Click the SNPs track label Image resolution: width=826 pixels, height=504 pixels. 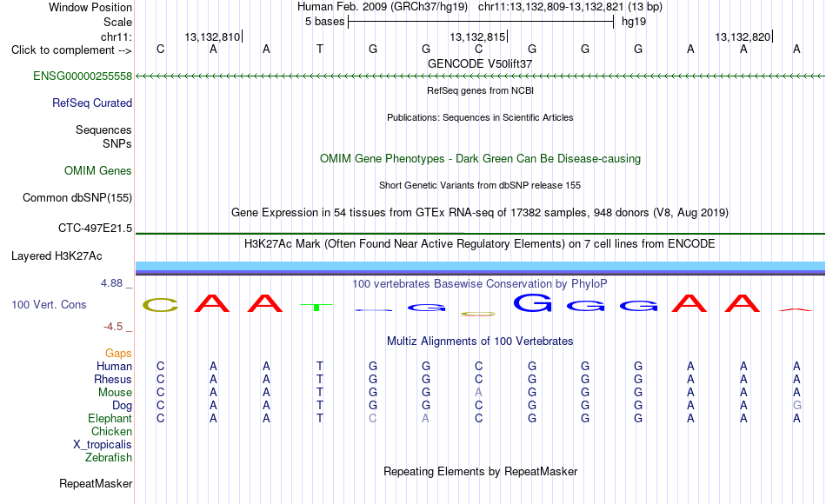(117, 143)
